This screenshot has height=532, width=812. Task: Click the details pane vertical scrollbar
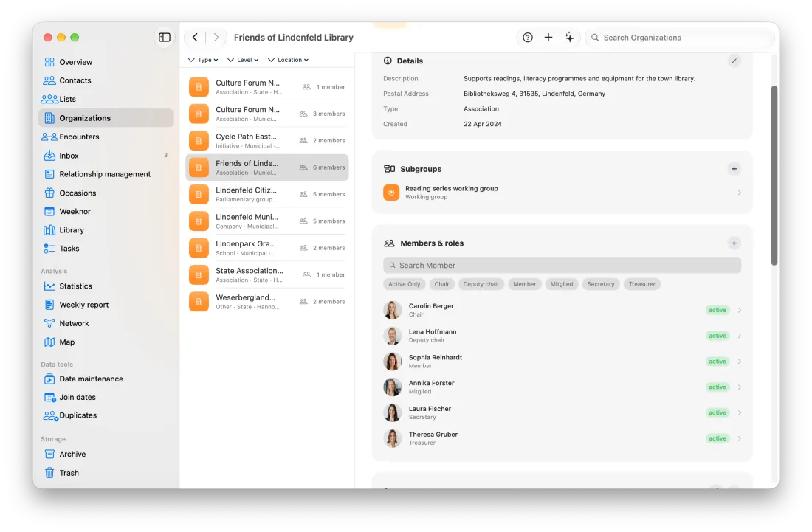(x=774, y=175)
